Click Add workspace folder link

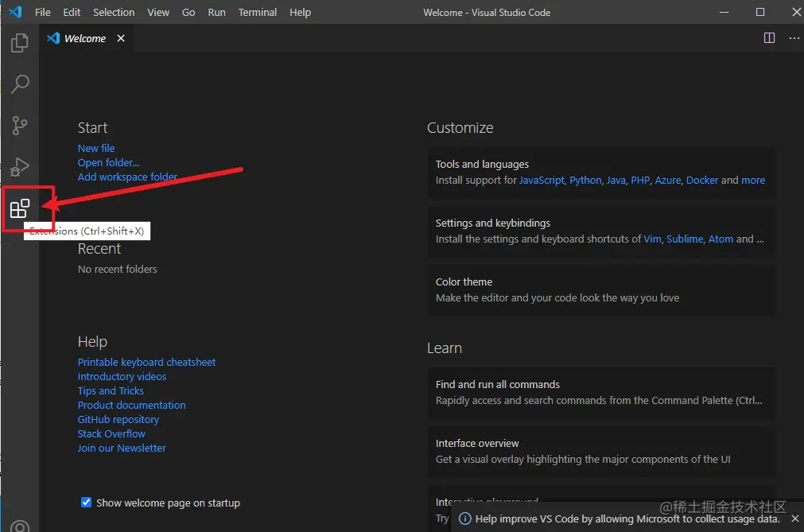[127, 177]
